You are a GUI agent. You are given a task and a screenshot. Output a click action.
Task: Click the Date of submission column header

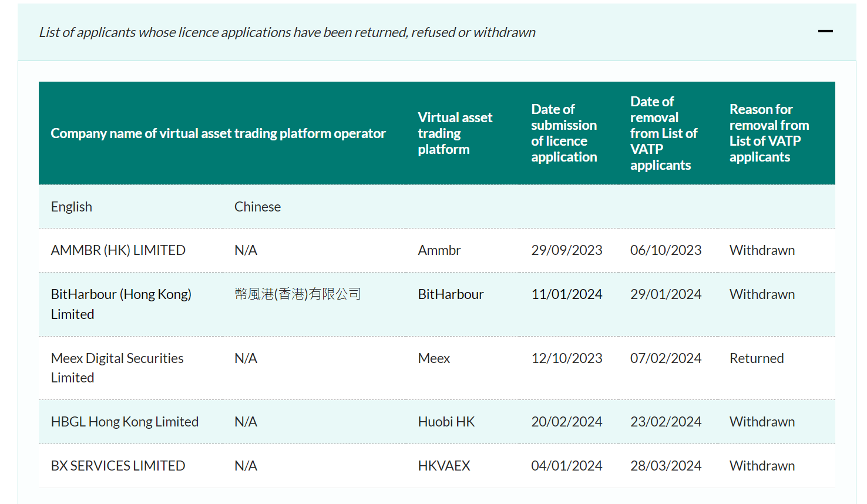tap(564, 133)
